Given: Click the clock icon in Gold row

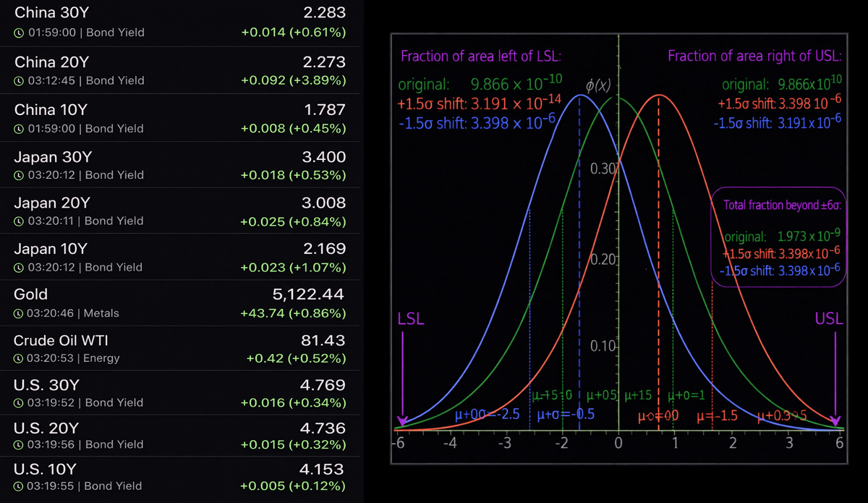Looking at the screenshot, I should (18, 313).
